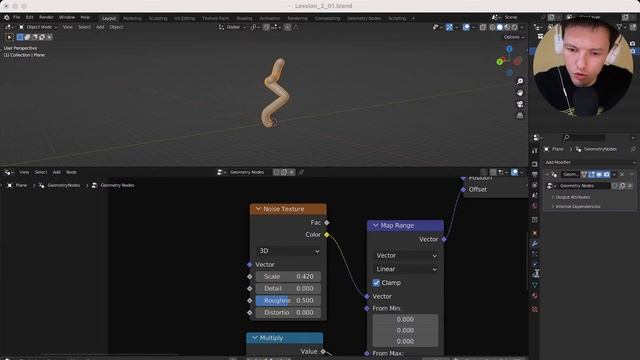Open the Edit menu
640x360 pixels.
coord(29,18)
